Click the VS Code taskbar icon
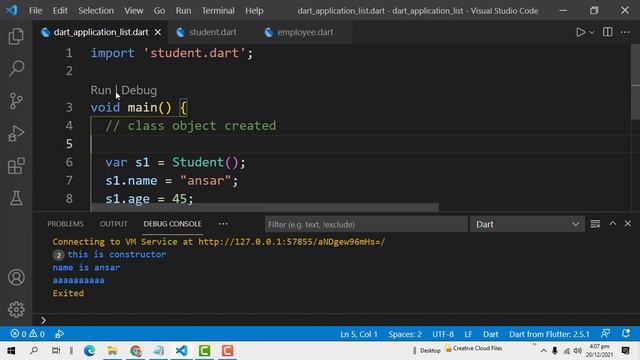This screenshot has width=640, height=360. click(x=181, y=351)
